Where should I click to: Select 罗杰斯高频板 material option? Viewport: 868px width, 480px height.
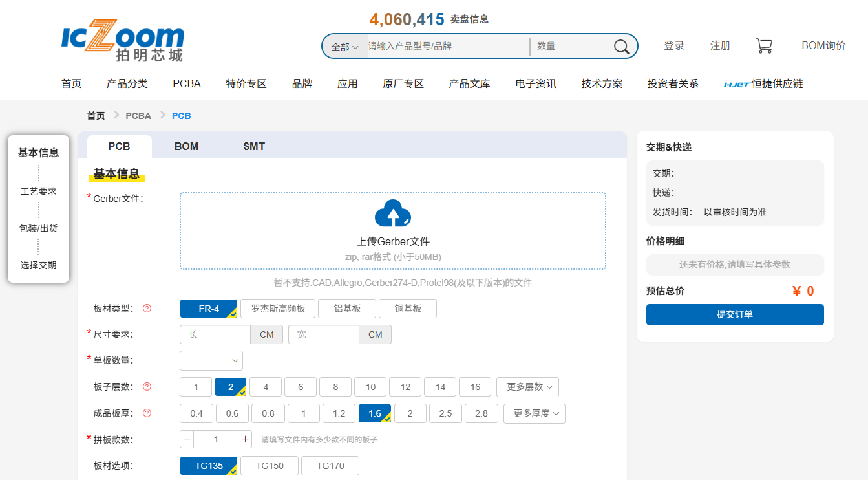[278, 309]
